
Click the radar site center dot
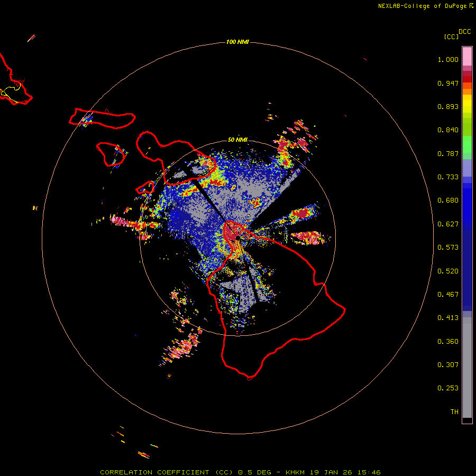[x=238, y=237]
